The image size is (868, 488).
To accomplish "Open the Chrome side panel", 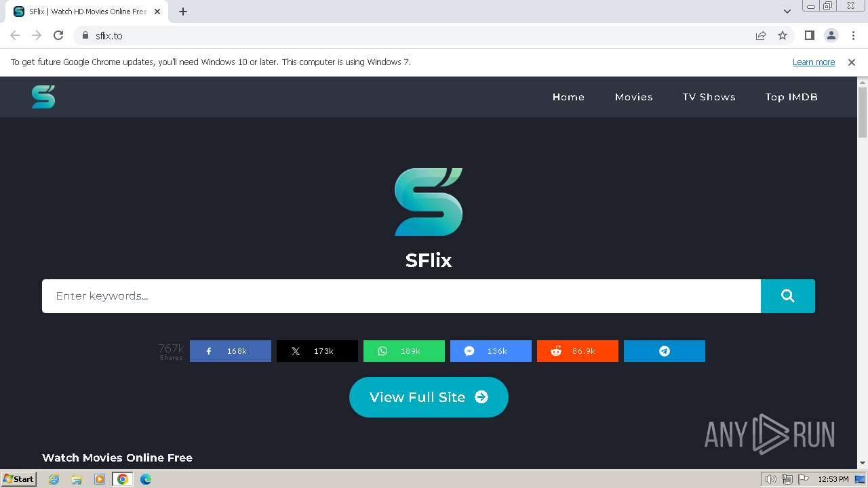I will (x=809, y=35).
